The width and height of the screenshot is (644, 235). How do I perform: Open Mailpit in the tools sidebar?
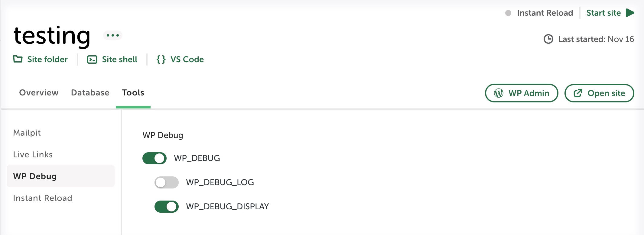[27, 133]
